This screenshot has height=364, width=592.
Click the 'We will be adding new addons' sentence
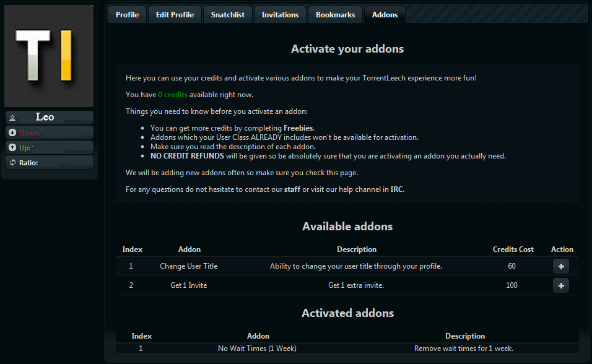(242, 173)
